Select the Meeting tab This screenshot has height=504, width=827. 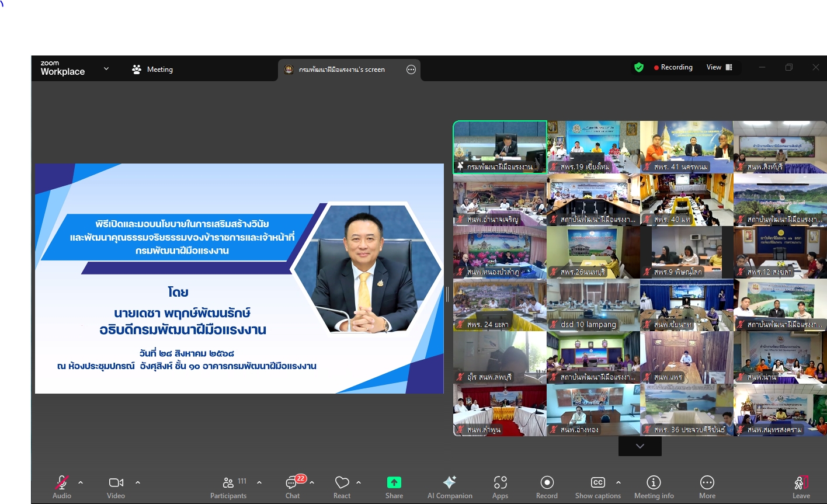pos(152,69)
